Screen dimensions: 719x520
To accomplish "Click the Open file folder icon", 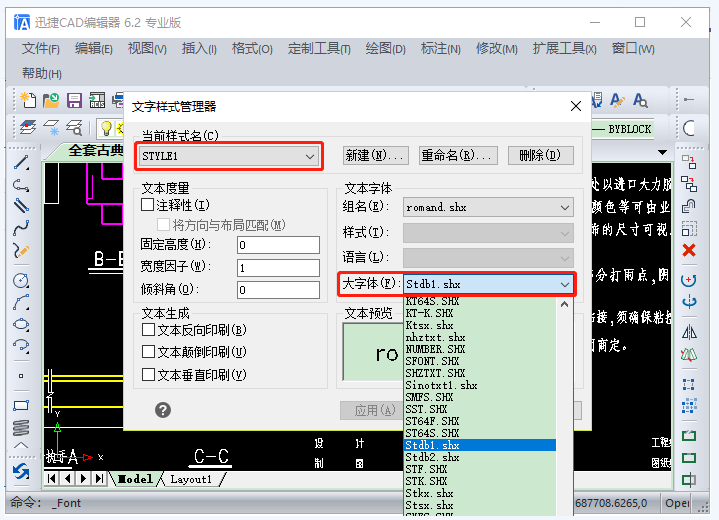I will click(51, 100).
